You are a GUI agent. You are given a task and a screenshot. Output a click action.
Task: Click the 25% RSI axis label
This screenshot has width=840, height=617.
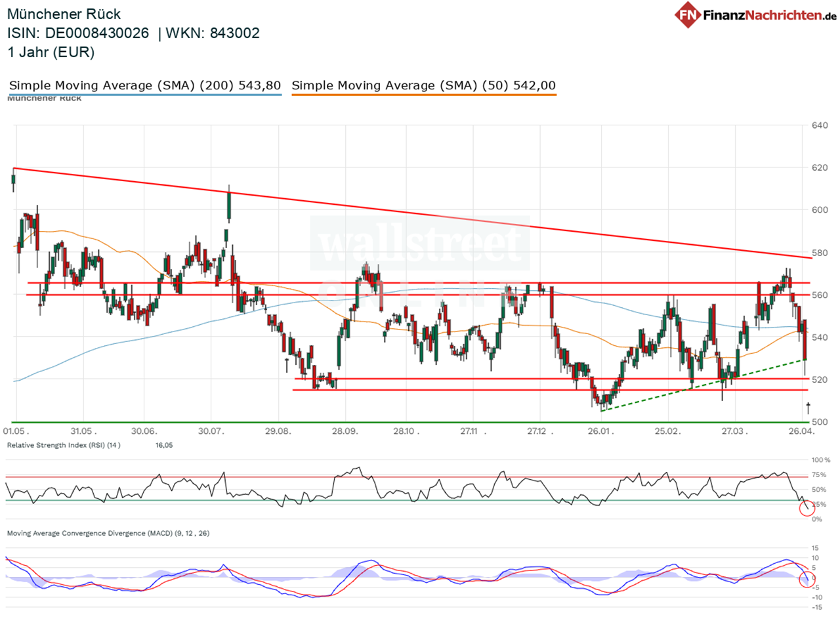coord(820,505)
